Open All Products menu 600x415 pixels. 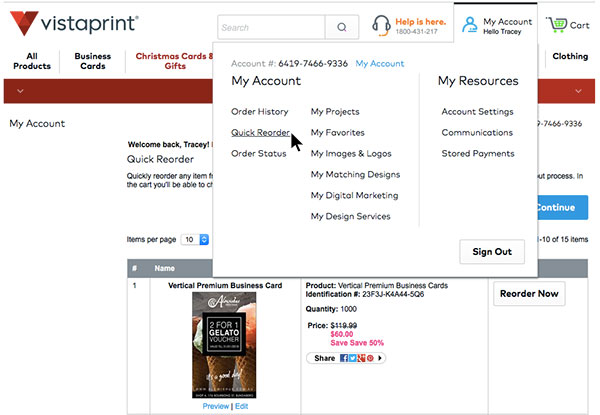32,61
